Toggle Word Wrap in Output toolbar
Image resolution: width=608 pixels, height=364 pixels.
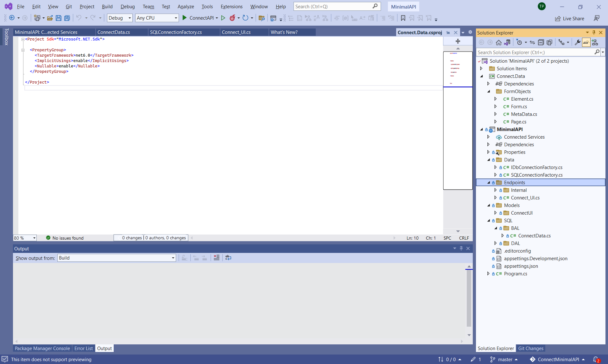(x=228, y=258)
